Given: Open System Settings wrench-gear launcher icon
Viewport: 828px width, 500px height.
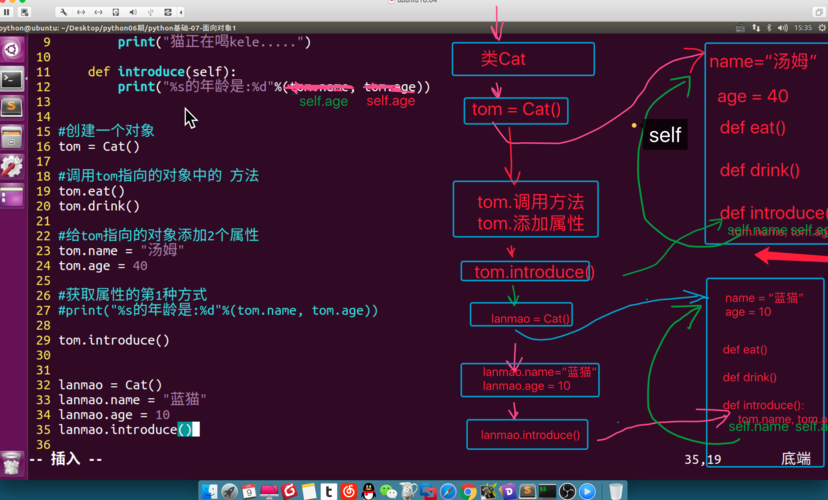Looking at the screenshot, I should click(12, 167).
